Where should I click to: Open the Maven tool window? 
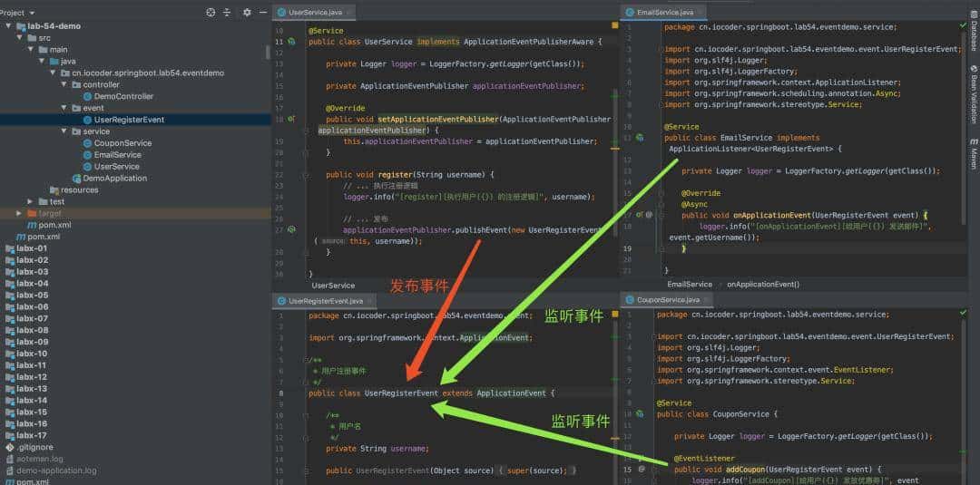(x=973, y=154)
